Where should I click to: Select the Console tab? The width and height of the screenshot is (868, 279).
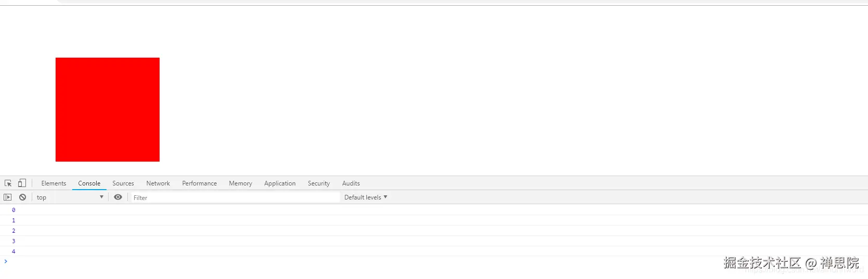(89, 183)
